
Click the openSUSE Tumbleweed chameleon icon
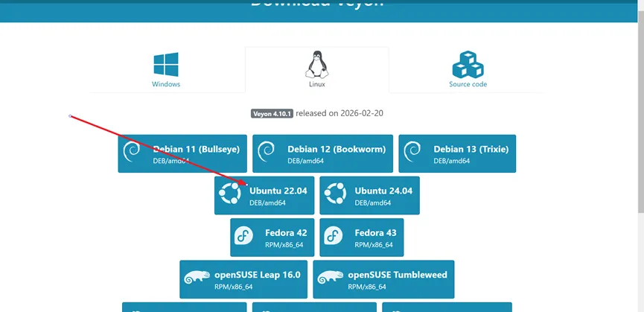click(x=331, y=277)
